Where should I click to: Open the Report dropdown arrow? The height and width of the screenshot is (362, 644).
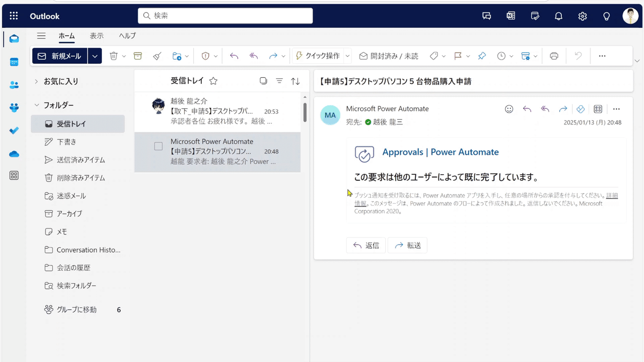(216, 56)
